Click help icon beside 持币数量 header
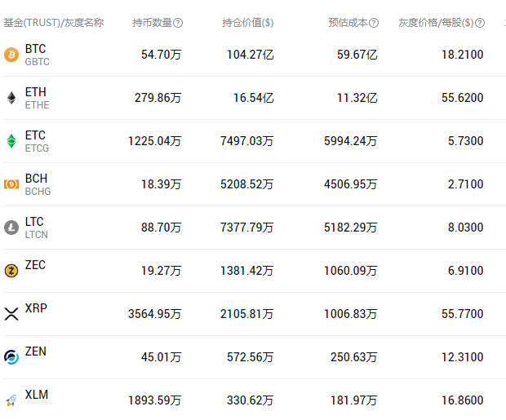This screenshot has height=420, width=506. point(178,23)
